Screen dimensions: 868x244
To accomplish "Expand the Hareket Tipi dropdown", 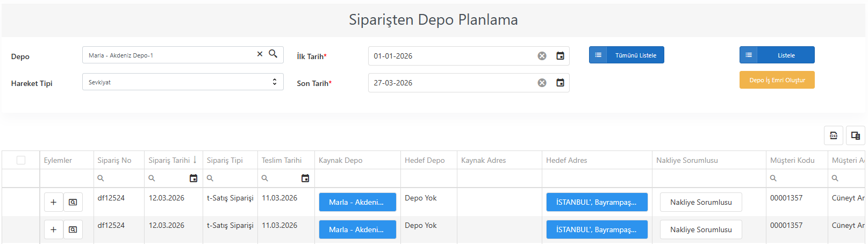I will tap(183, 82).
